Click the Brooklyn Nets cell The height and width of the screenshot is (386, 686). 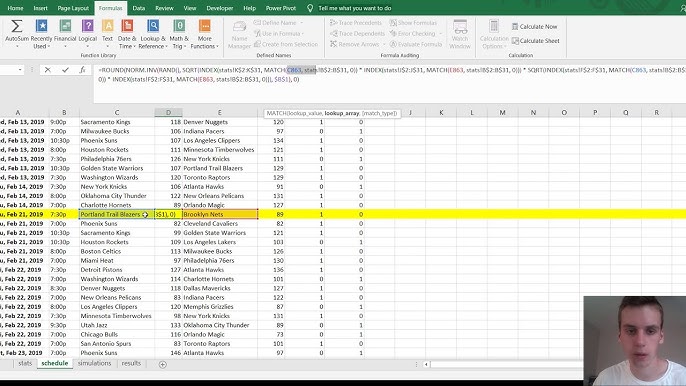(220, 214)
